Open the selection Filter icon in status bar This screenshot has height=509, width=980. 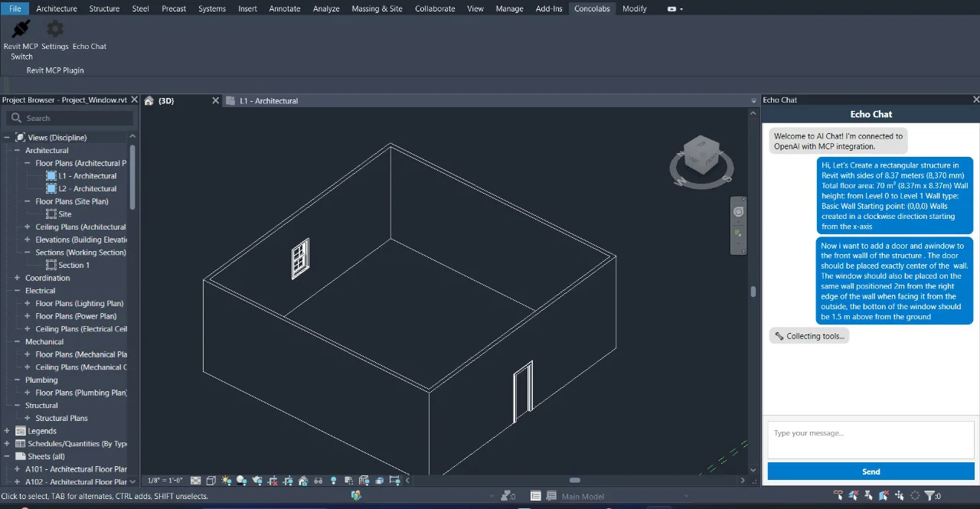(x=929, y=495)
